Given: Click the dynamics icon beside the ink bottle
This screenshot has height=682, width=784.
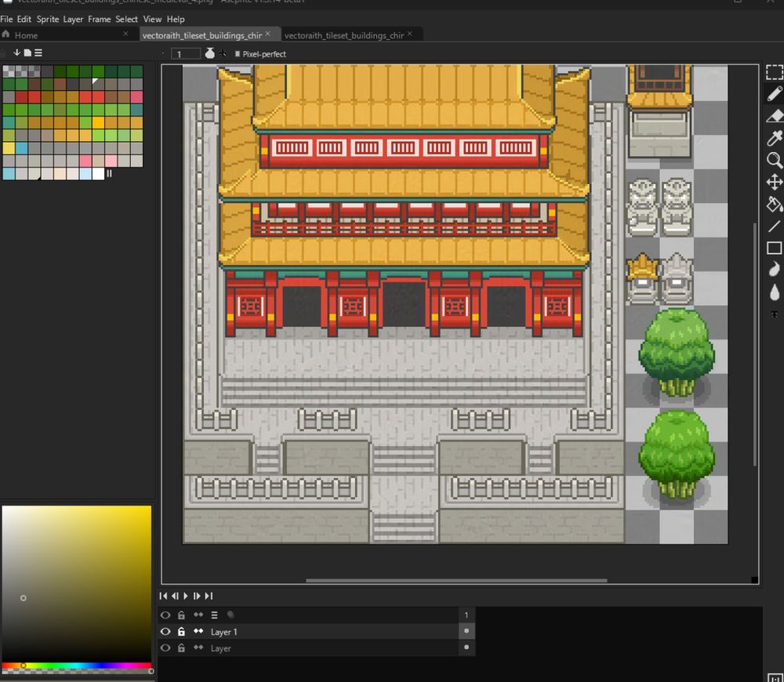Looking at the screenshot, I should click(x=223, y=53).
